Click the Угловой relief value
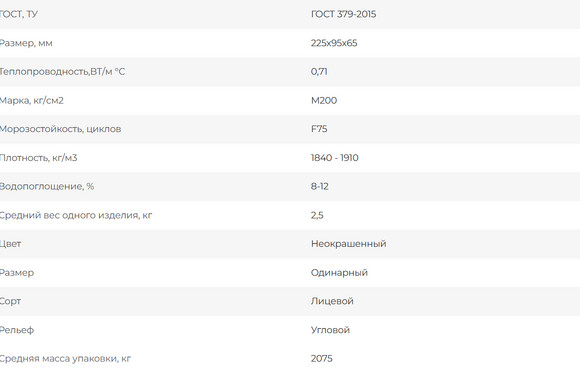 pyautogui.click(x=330, y=330)
